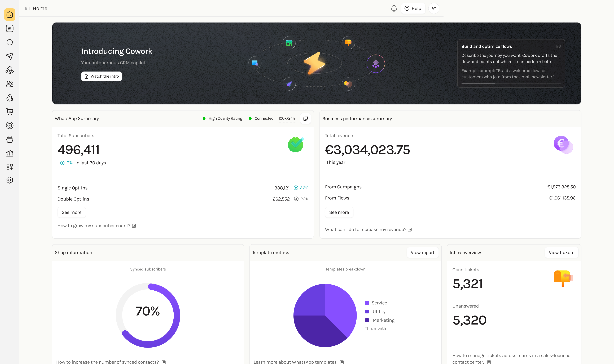Click the Watch the intro button
The width and height of the screenshot is (614, 364).
(x=101, y=76)
